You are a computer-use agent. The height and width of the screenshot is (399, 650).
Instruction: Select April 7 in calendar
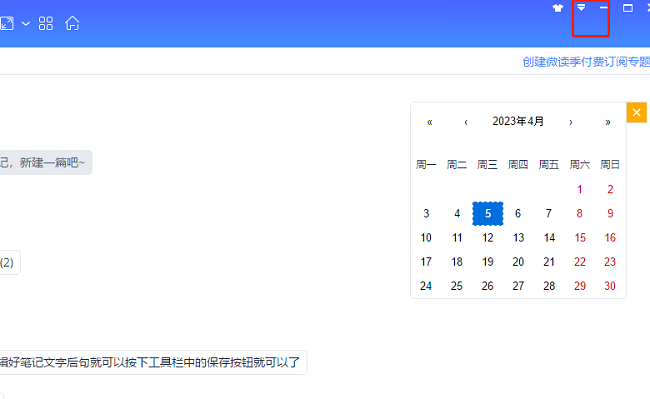coord(549,213)
